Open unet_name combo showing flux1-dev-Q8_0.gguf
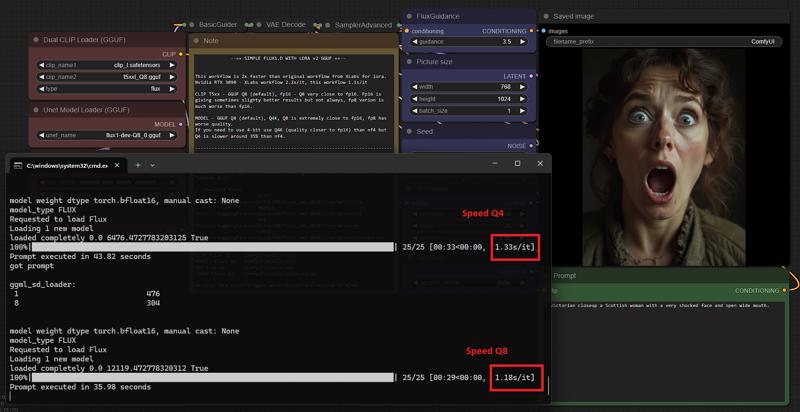Screen dimensions: 800x412 point(106,136)
